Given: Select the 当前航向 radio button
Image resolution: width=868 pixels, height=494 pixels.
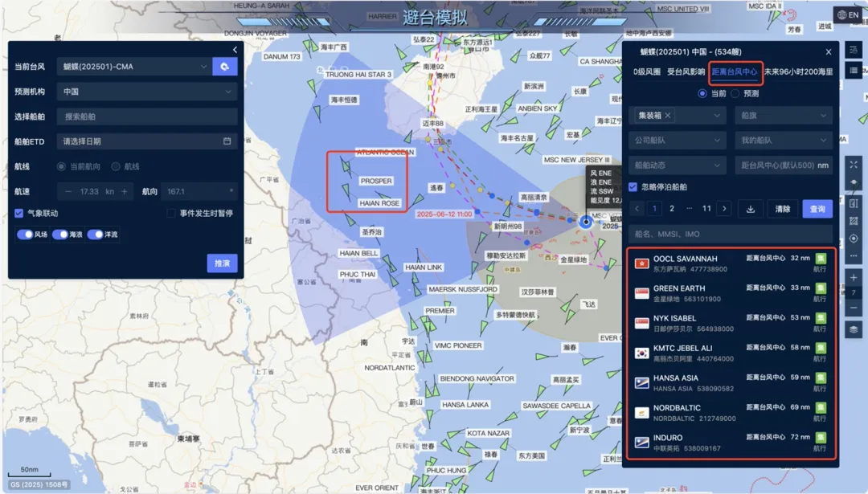Looking at the screenshot, I should pyautogui.click(x=61, y=166).
